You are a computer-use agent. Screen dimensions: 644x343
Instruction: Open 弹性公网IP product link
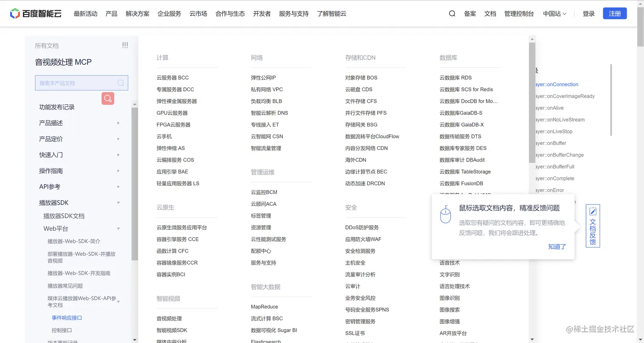tap(263, 78)
